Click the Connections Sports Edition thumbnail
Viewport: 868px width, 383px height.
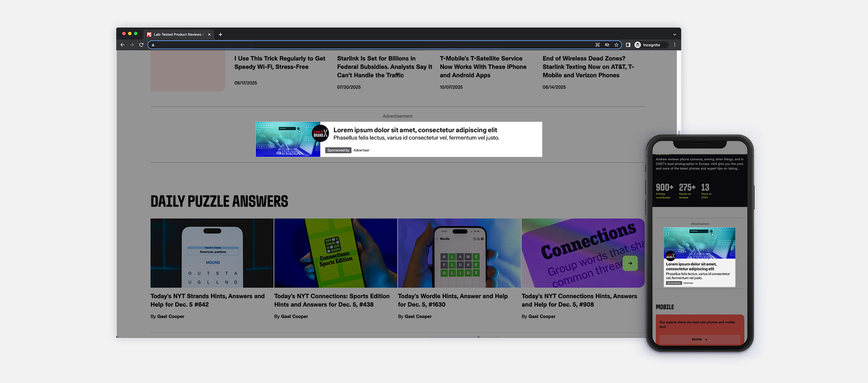click(335, 253)
